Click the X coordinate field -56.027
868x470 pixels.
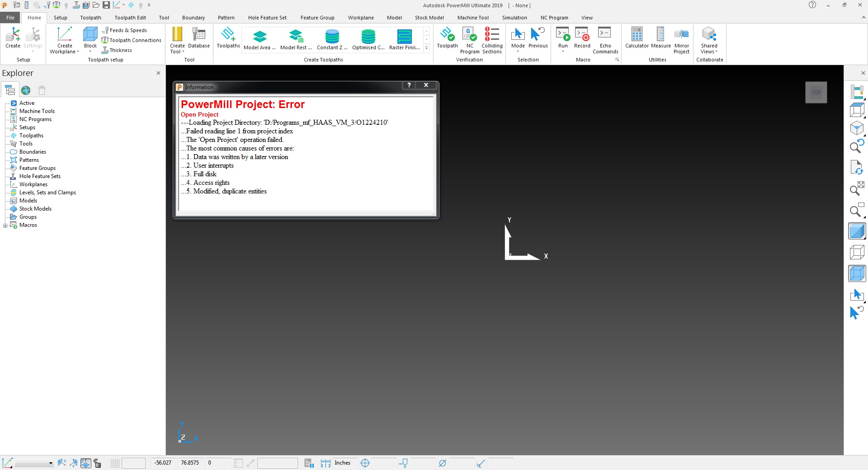(163, 463)
